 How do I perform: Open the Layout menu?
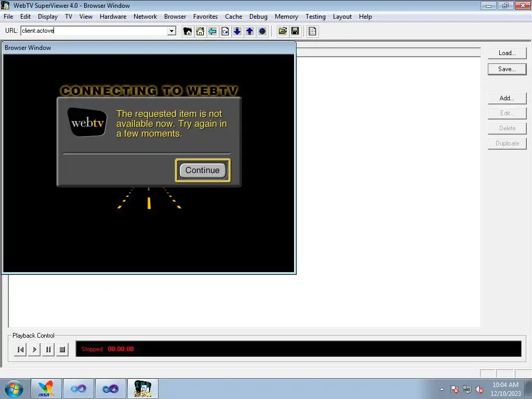coord(342,17)
